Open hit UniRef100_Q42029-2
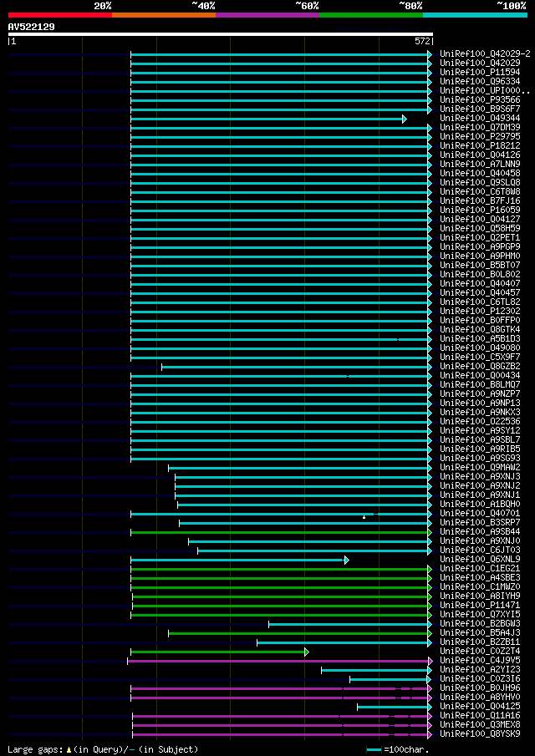Image resolution: width=535 pixels, height=756 pixels. tap(485, 54)
